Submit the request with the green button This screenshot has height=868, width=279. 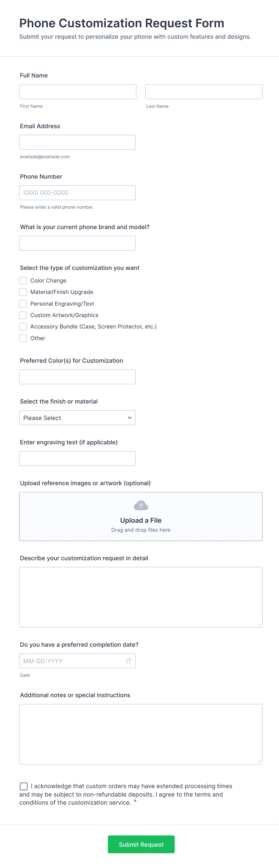point(141,844)
